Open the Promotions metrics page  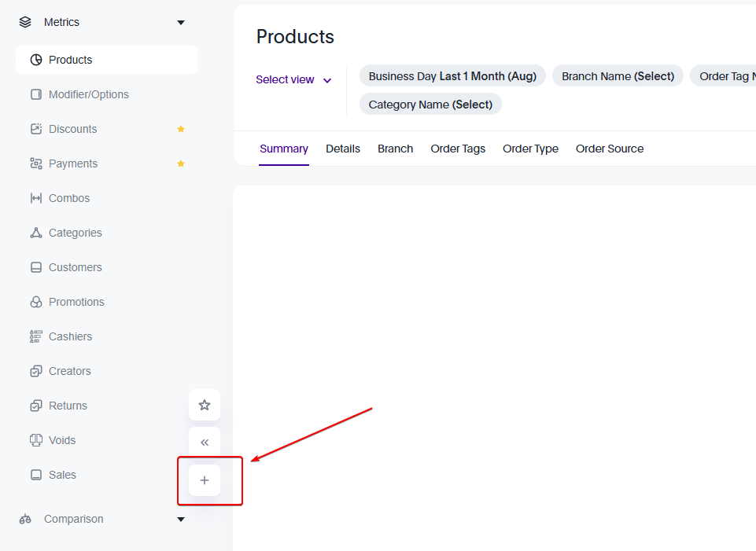78,302
